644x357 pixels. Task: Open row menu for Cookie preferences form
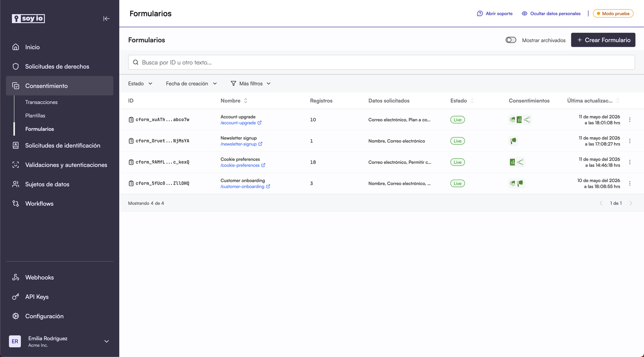(630, 162)
